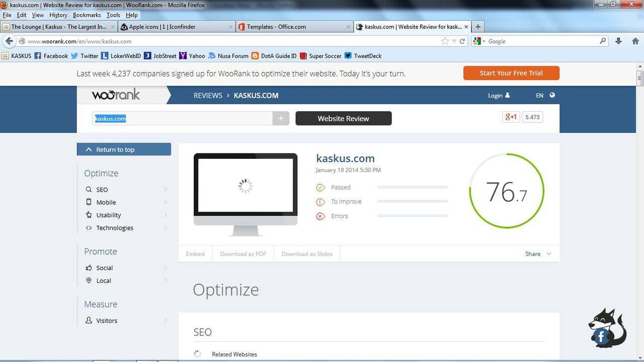Open the TweetDeck bookmark
The image size is (644, 362).
coord(363,56)
